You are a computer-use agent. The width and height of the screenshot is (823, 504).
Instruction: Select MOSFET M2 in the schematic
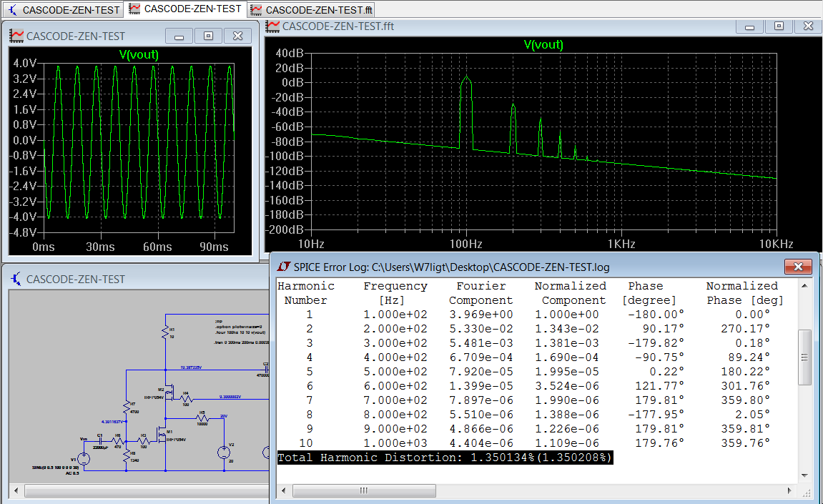pos(169,393)
